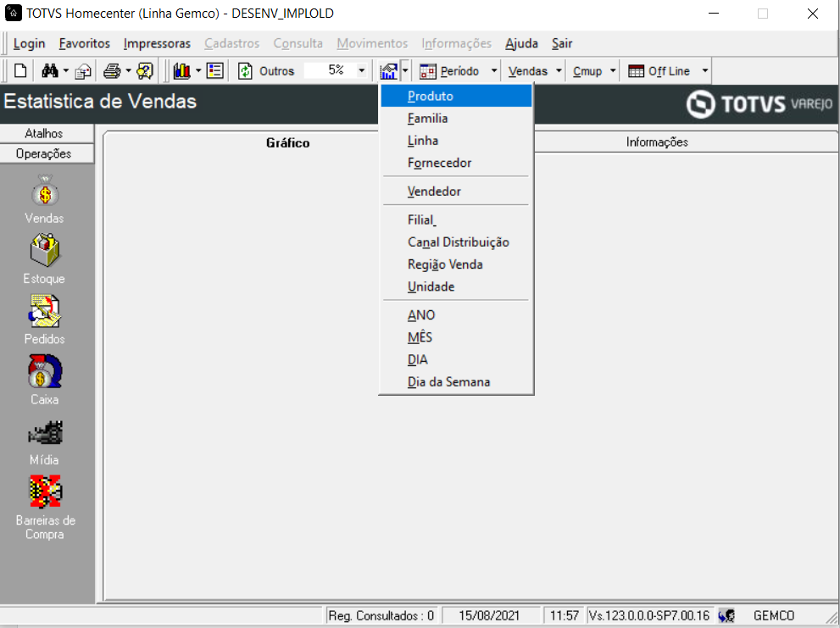This screenshot has width=840, height=628.
Task: Open the arrow next to binoculars icon
Action: click(66, 70)
